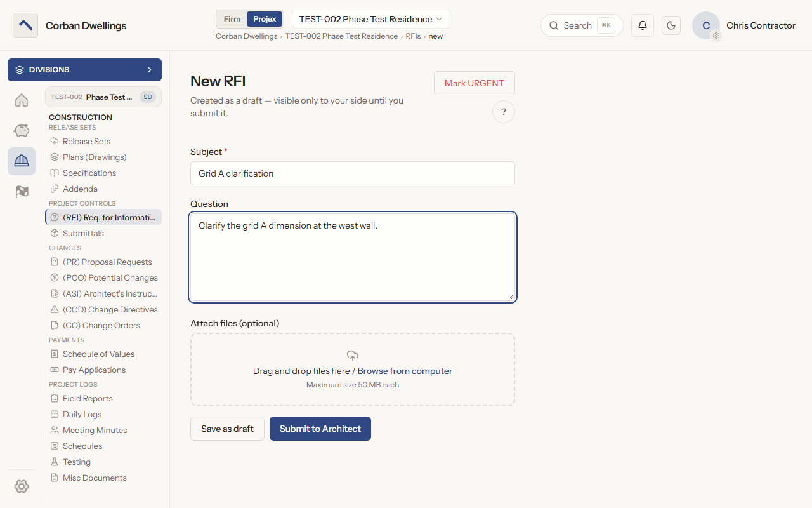This screenshot has height=508, width=812.
Task: Open the home icon in the side rail
Action: (22, 100)
